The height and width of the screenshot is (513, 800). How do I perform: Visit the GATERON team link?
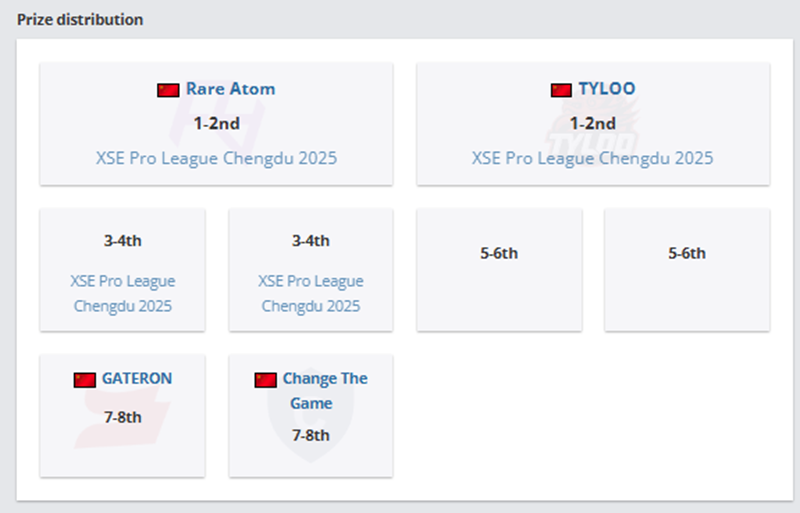(137, 379)
